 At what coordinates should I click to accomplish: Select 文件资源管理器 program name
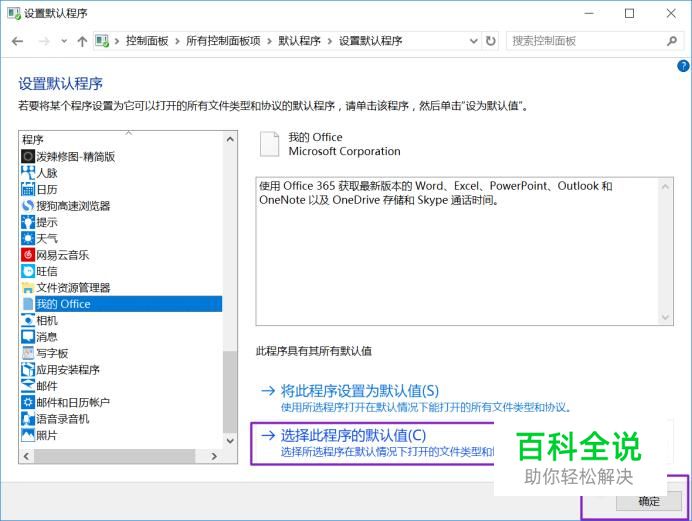pyautogui.click(x=73, y=288)
